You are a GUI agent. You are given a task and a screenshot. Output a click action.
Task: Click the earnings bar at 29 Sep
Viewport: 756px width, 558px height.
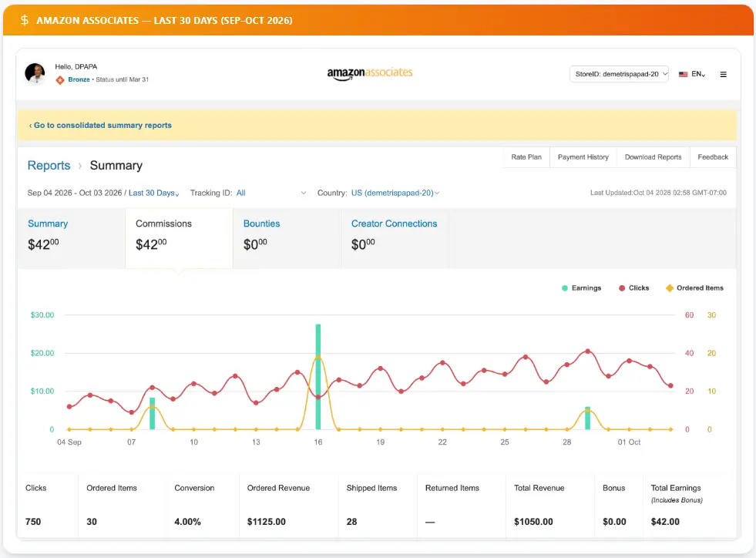[588, 418]
